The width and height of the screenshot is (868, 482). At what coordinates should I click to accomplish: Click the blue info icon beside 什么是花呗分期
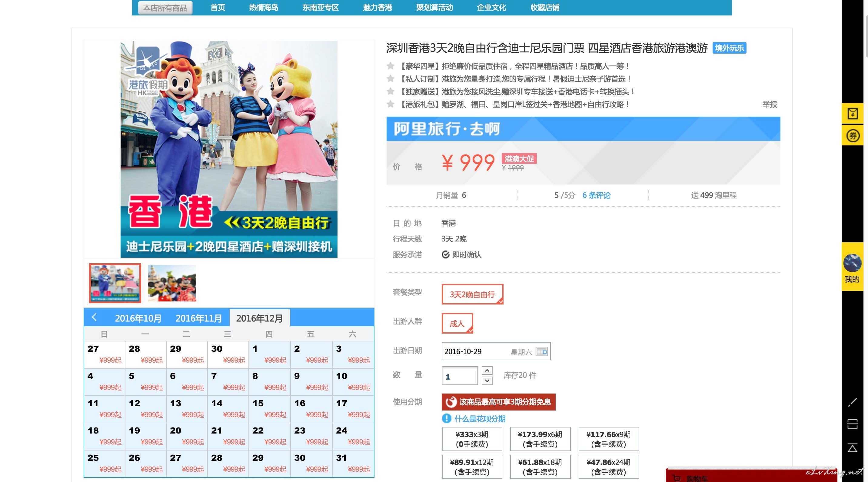click(447, 419)
